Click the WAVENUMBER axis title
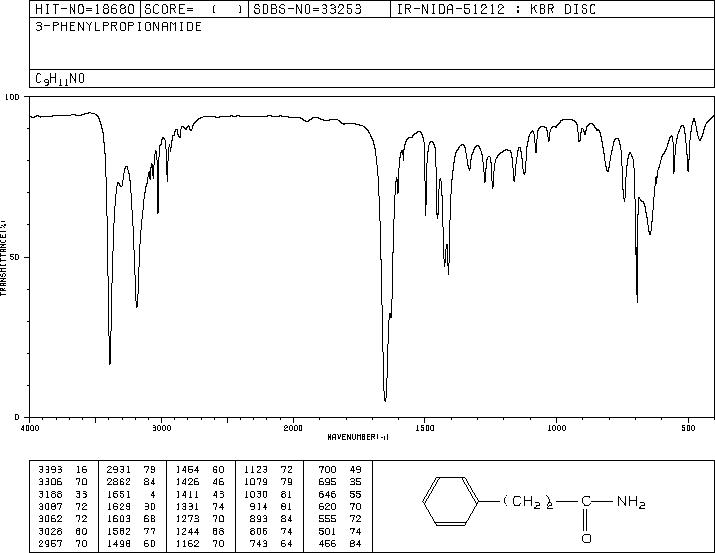This screenshot has height=553, width=715. [358, 437]
